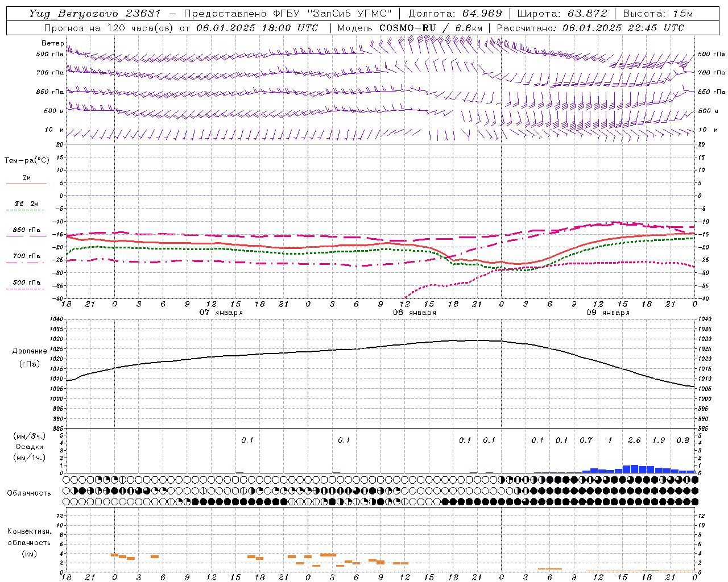Select the 1.9 precipitation value

click(659, 440)
